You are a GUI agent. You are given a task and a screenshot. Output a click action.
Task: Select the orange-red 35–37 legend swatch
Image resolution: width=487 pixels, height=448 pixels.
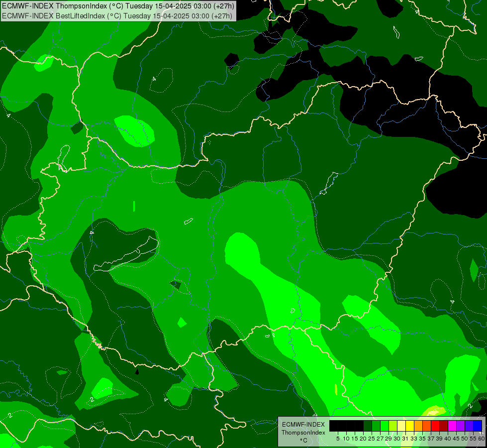(x=427, y=426)
